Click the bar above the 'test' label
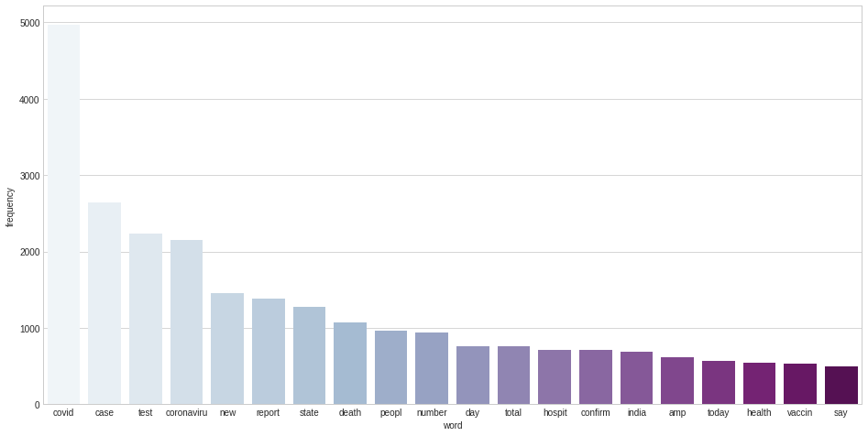Image resolution: width=868 pixels, height=436 pixels. coord(146,320)
